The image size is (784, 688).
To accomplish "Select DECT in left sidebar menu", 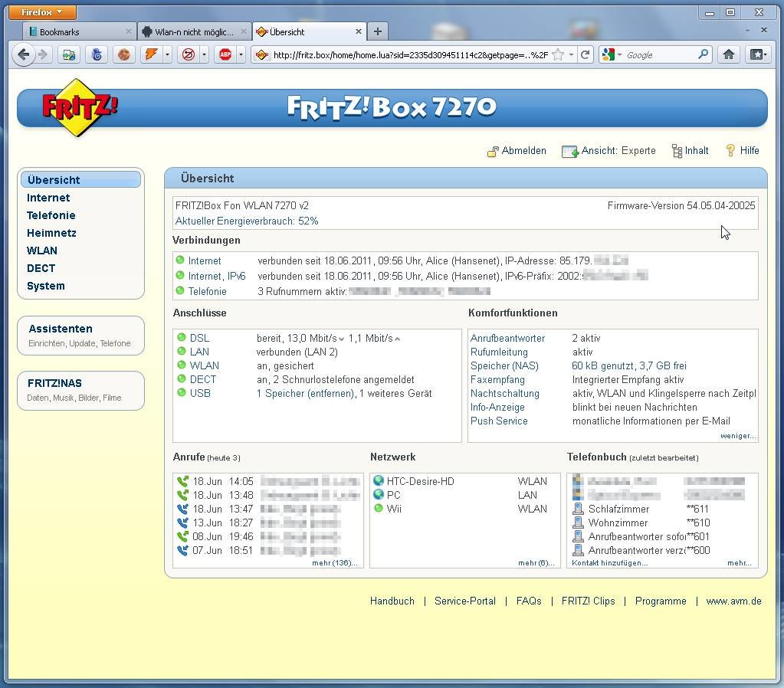I will (x=41, y=268).
